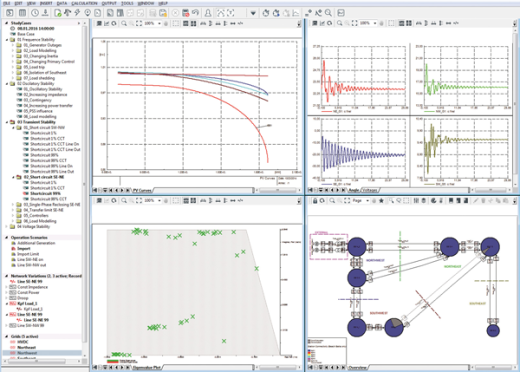Click lock icon in Overview diagram toolbar
Viewport: 520px width, 372px height.
click(x=314, y=201)
